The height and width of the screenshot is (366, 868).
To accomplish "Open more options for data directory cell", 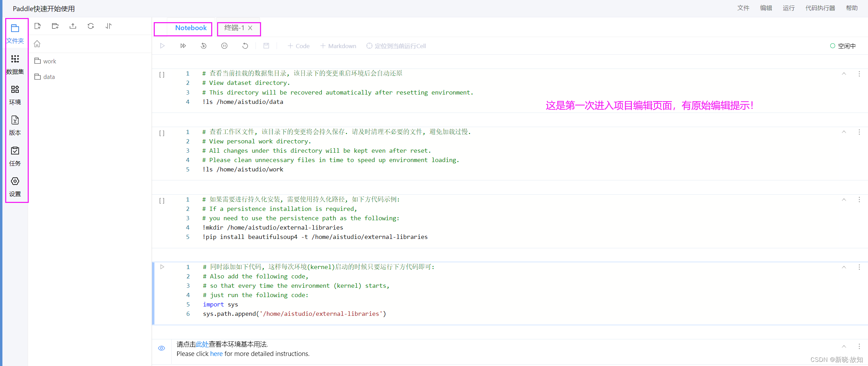I will [859, 74].
